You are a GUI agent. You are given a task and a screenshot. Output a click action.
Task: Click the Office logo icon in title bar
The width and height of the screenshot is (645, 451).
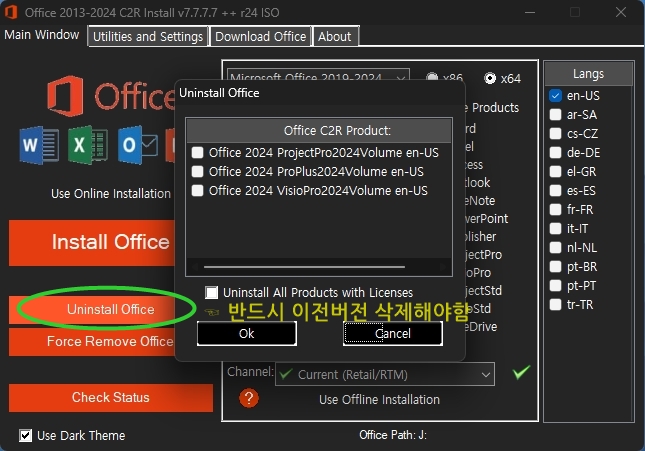point(10,12)
